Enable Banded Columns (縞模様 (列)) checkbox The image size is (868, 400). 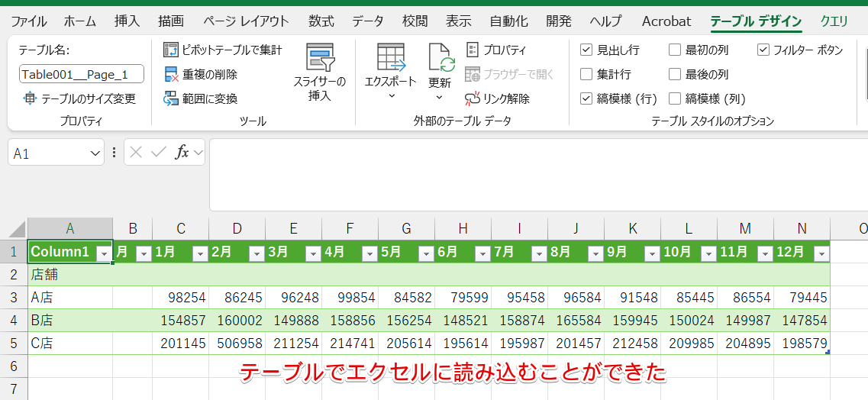(x=675, y=98)
